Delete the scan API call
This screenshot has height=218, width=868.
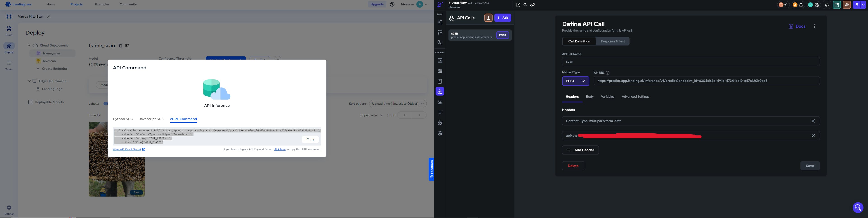click(x=573, y=166)
